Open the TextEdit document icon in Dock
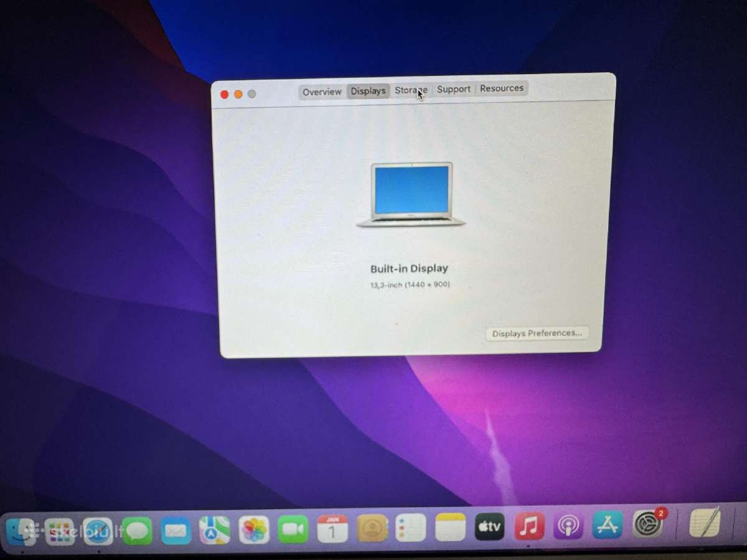The height and width of the screenshot is (560, 747). click(x=705, y=523)
